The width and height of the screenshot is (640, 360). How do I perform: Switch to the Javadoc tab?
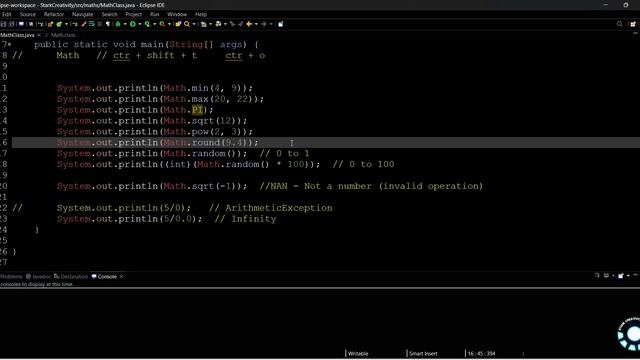38,276
